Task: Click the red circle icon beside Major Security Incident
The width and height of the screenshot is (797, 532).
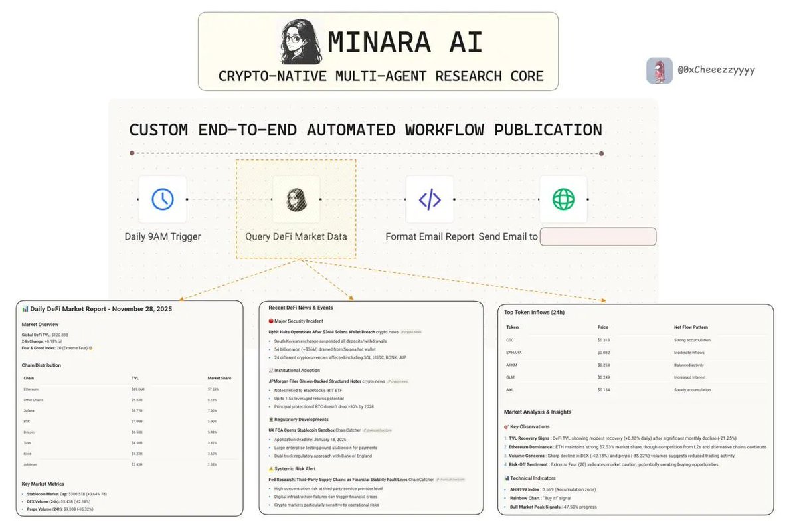Action: click(271, 321)
